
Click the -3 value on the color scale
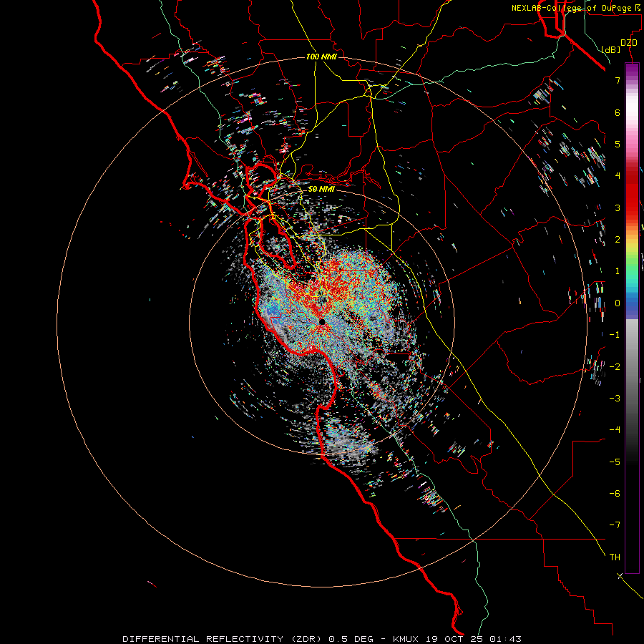click(x=615, y=399)
